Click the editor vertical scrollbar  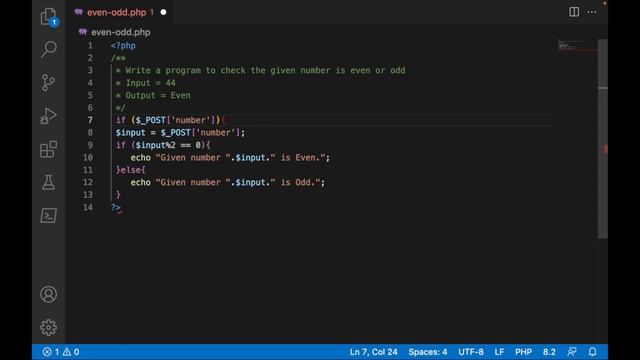coord(603,139)
